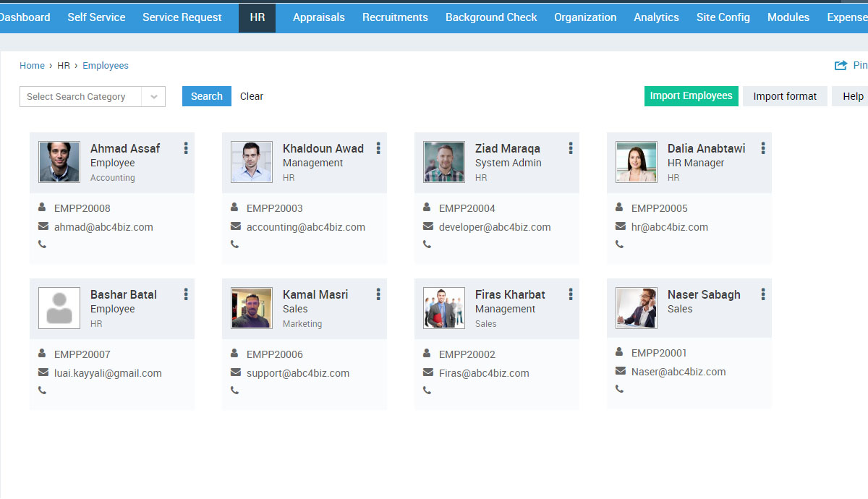Screen dimensions: 868x499
Task: Click Clear to reset search
Action: 252,96
